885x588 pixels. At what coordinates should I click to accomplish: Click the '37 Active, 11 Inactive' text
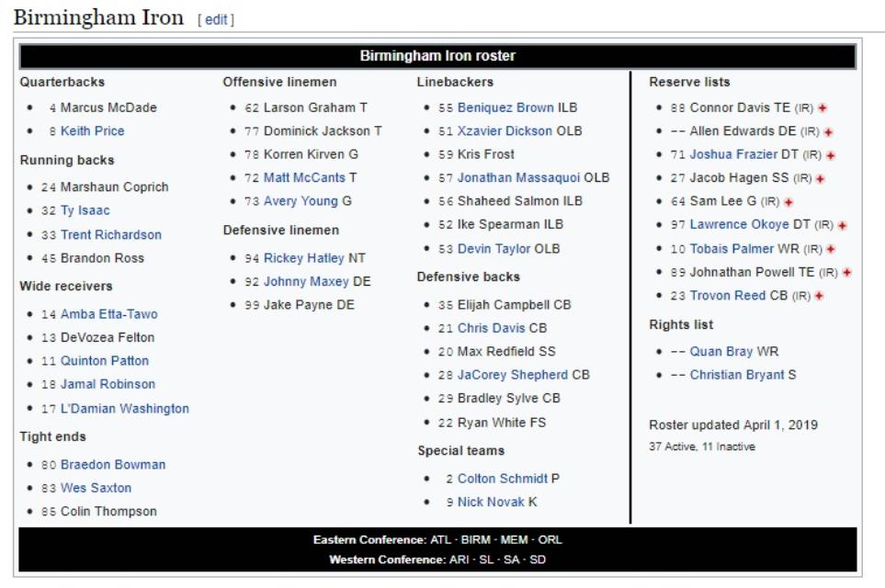click(x=702, y=447)
